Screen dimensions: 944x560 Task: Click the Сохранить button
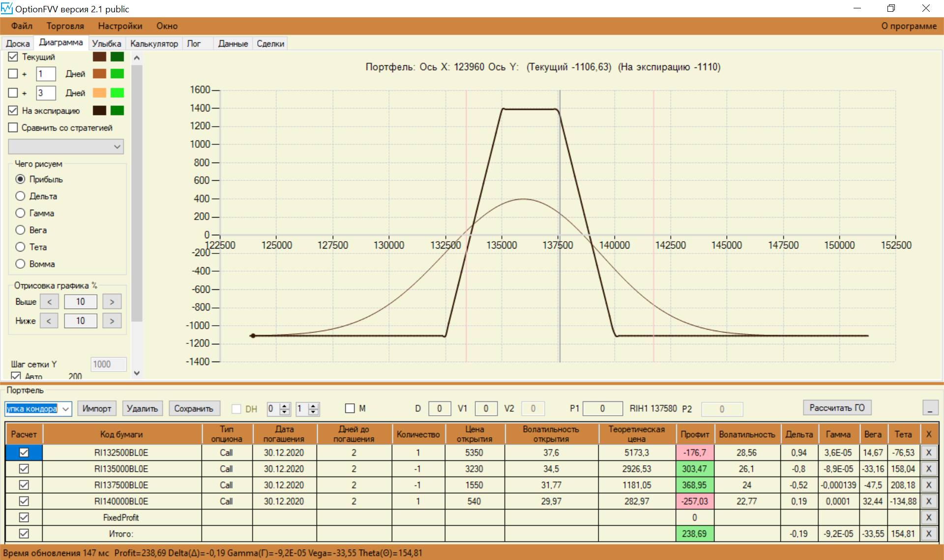(194, 409)
